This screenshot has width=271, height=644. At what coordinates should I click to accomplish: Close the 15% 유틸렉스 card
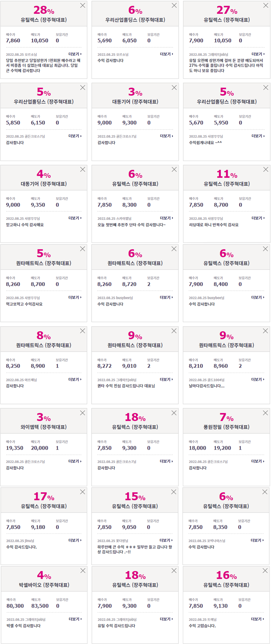point(174,492)
